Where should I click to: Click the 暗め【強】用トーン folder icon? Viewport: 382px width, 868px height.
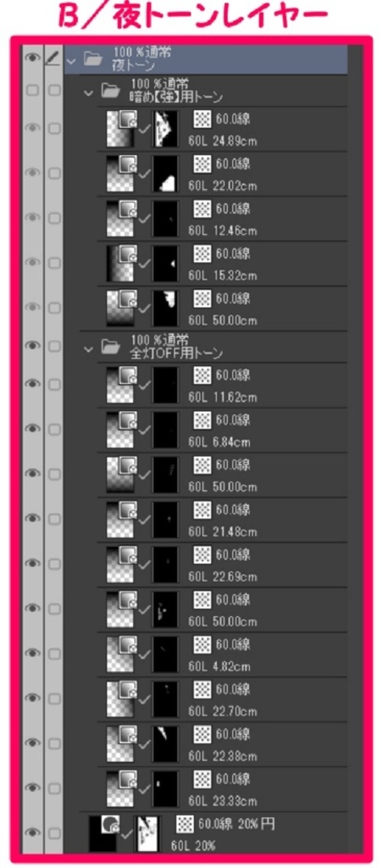(x=111, y=92)
